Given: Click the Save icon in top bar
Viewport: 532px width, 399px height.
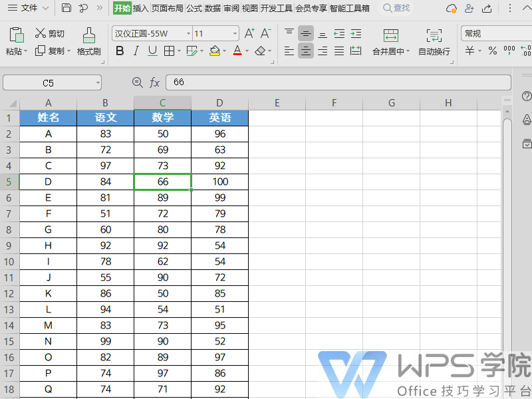Looking at the screenshot, I should (x=66, y=8).
